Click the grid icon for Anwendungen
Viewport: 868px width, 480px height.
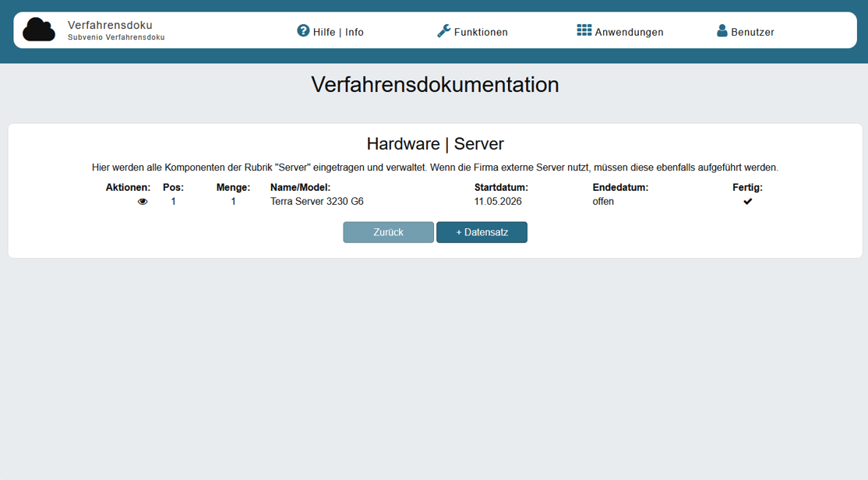(x=584, y=30)
